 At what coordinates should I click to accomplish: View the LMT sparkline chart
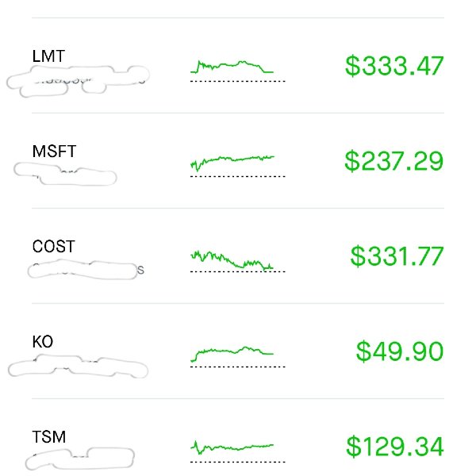tap(238, 71)
